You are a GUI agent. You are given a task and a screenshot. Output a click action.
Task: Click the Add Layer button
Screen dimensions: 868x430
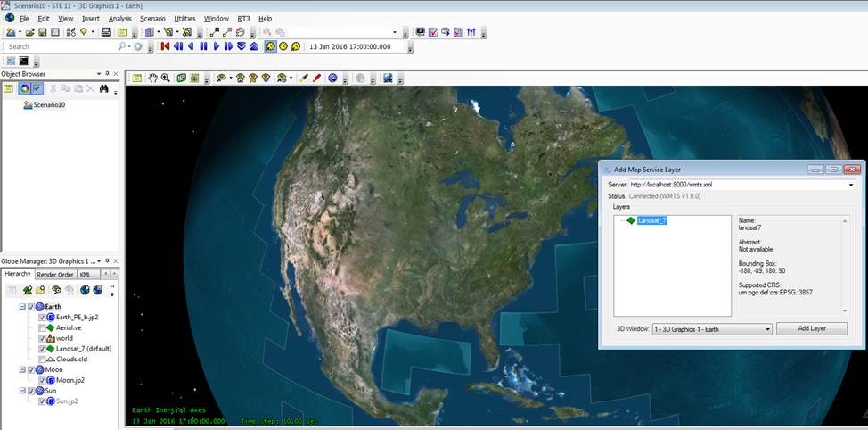(x=812, y=328)
